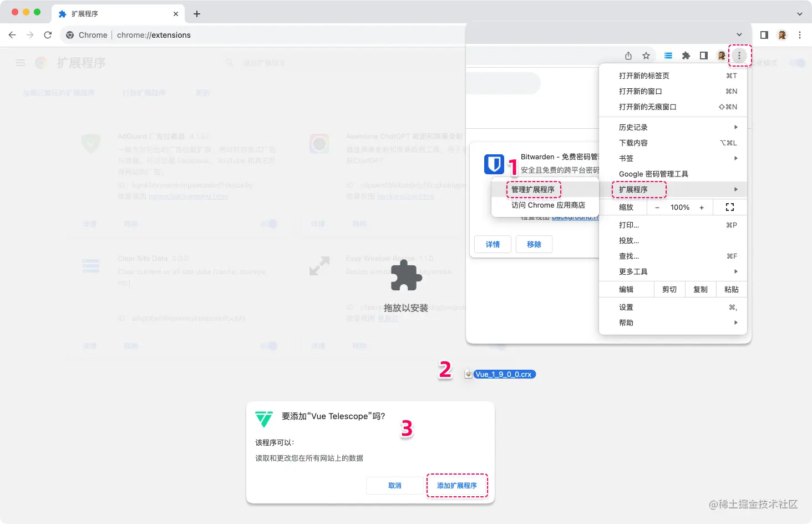Click 粘贴 in the edit row
812x524 pixels.
(732, 289)
